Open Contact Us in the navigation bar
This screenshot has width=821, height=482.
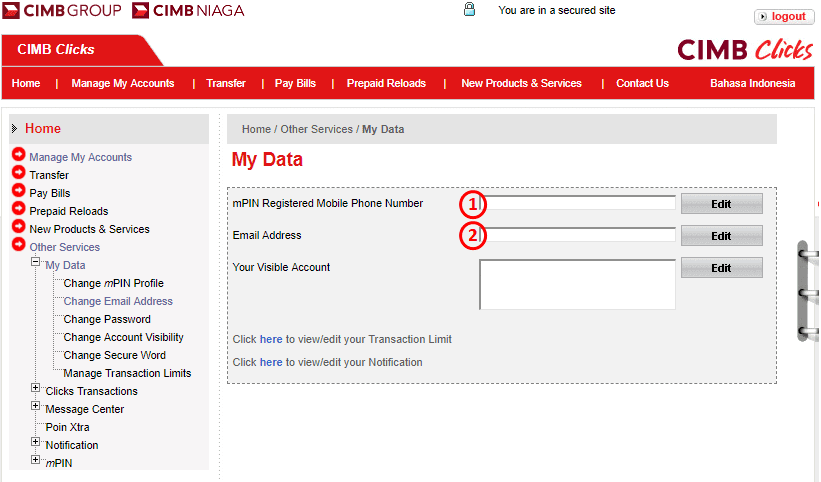click(x=642, y=83)
